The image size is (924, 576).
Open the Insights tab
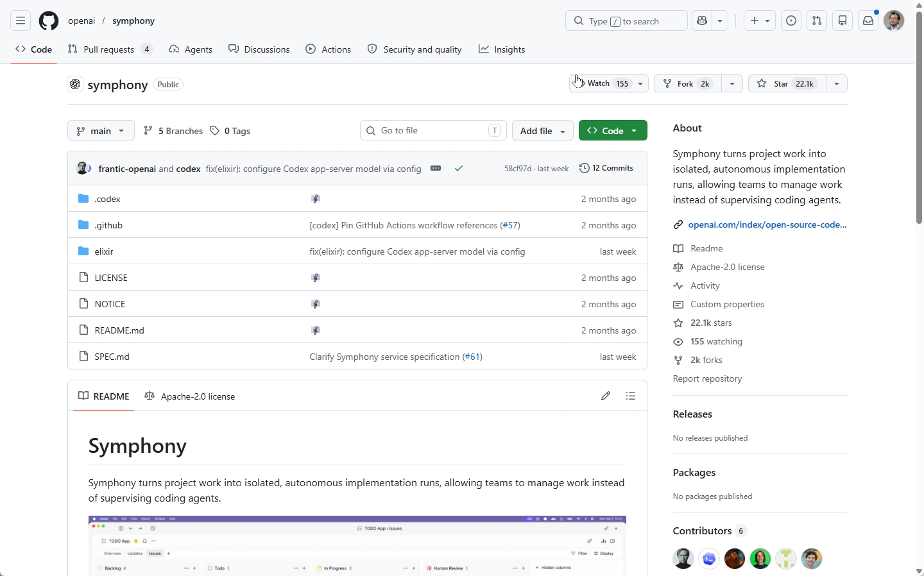coord(502,49)
